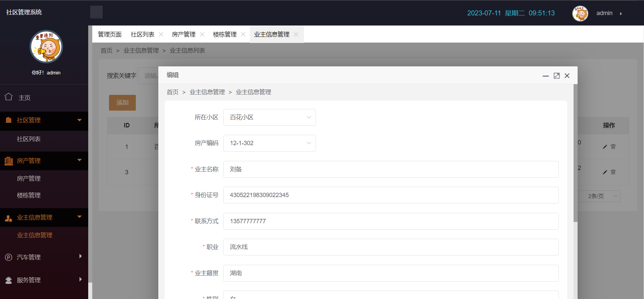
Task: Click the 业主名称 field with 刘备
Action: pos(391,169)
